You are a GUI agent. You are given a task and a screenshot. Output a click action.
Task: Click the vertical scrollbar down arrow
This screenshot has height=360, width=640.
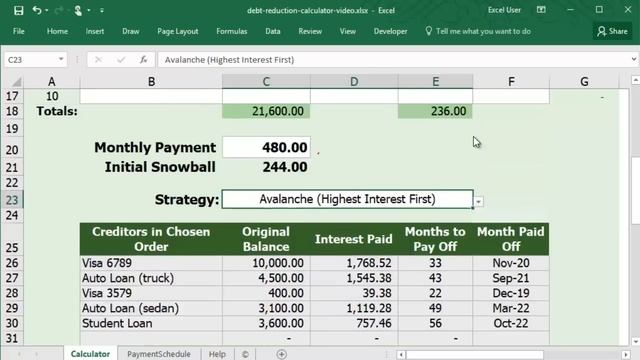point(635,341)
